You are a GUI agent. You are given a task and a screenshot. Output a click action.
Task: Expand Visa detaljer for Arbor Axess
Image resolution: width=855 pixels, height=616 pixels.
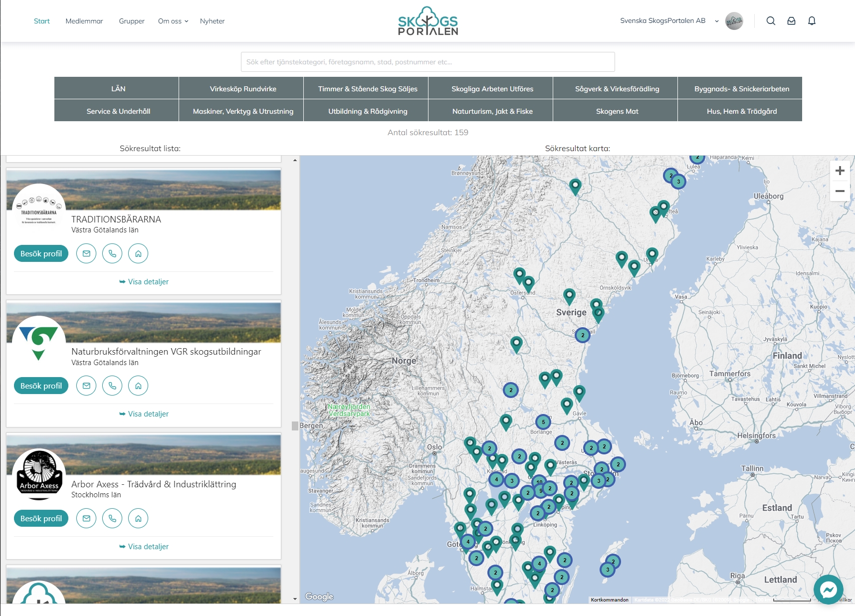[144, 547]
